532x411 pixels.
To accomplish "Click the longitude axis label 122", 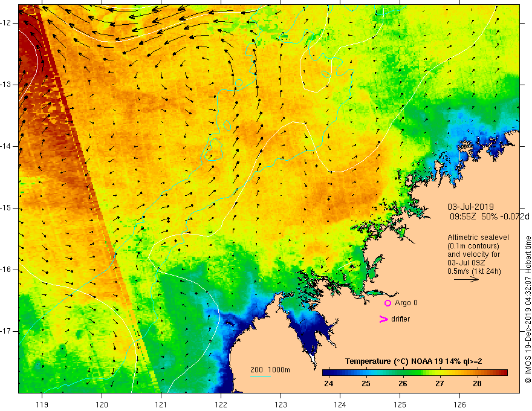I will (221, 404).
